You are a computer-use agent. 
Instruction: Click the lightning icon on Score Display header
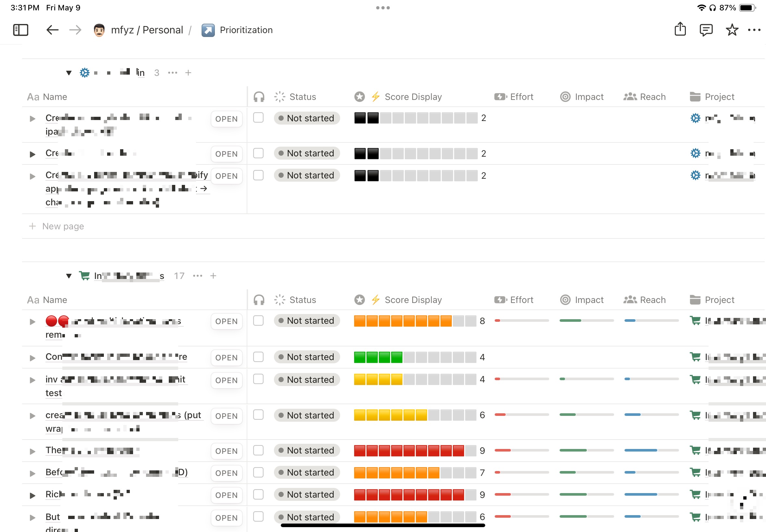click(376, 97)
